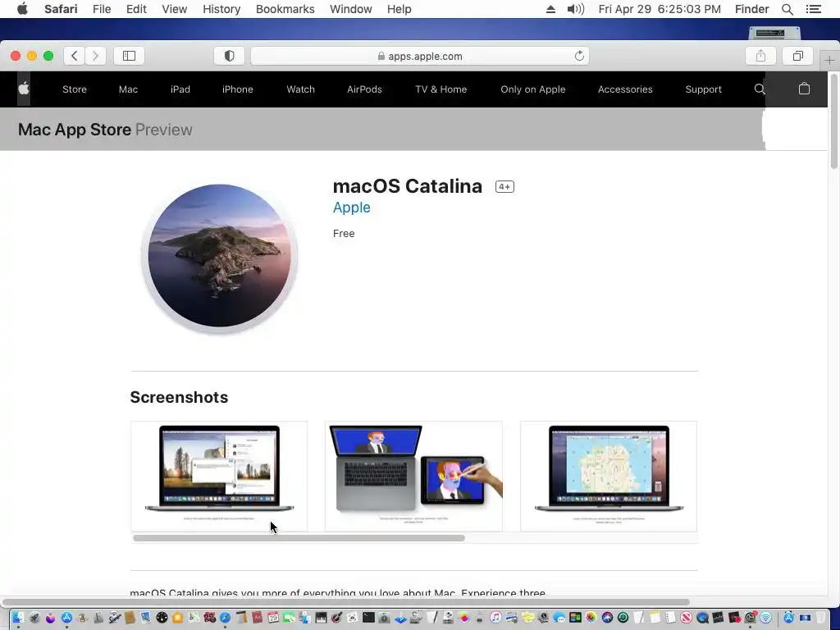Viewport: 840px width, 630px height.
Task: Open the TV & Home navigation link
Action: [441, 89]
